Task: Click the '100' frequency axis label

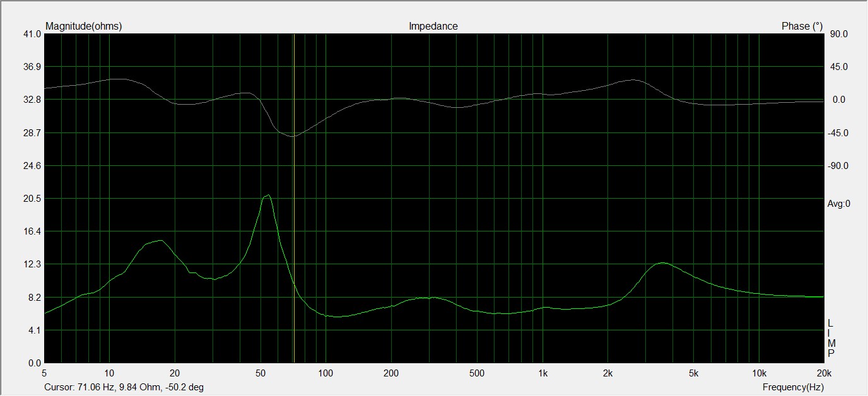Action: coord(325,372)
